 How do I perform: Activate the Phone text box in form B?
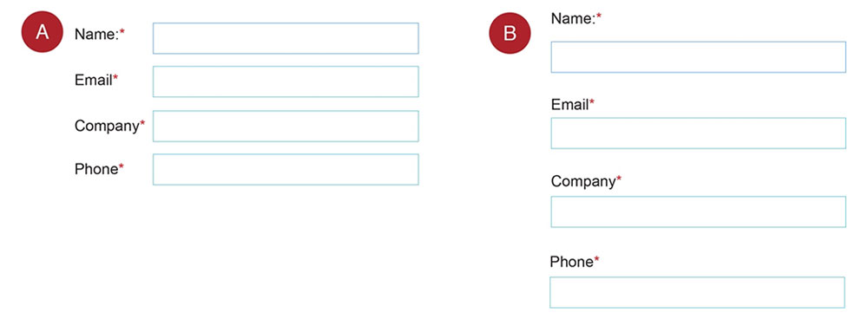[x=698, y=292]
